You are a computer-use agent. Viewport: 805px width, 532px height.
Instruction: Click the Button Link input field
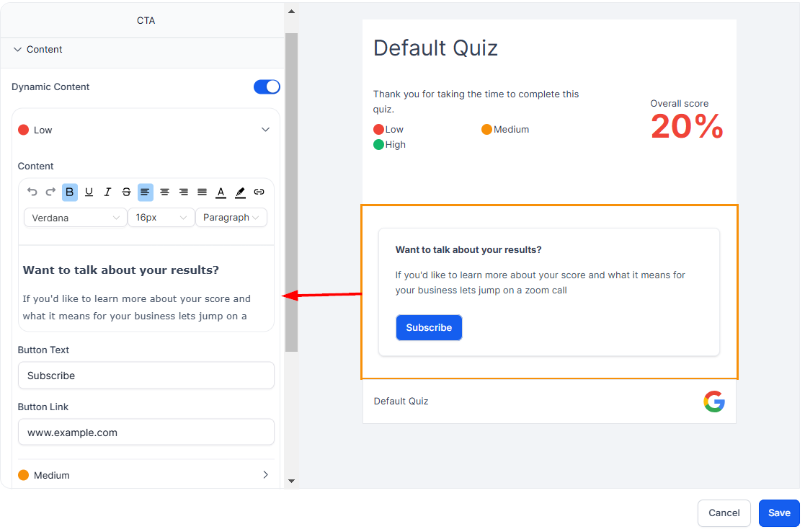146,433
